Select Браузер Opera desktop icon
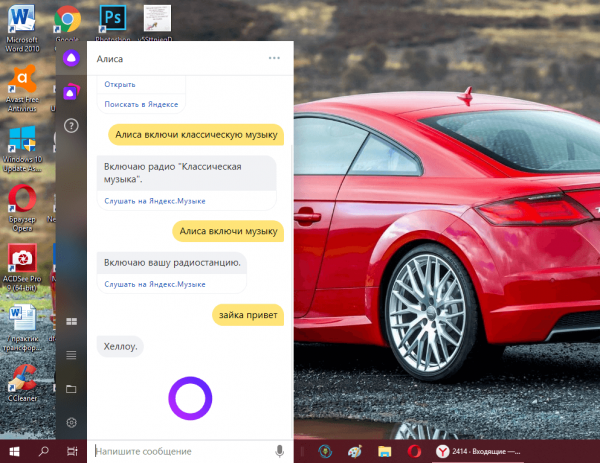This screenshot has width=600, height=463. 22,209
